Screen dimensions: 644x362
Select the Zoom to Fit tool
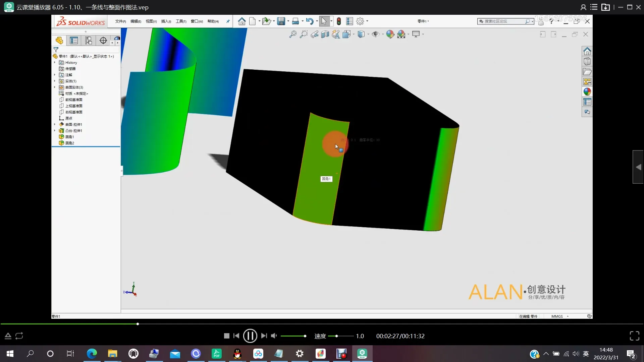293,34
